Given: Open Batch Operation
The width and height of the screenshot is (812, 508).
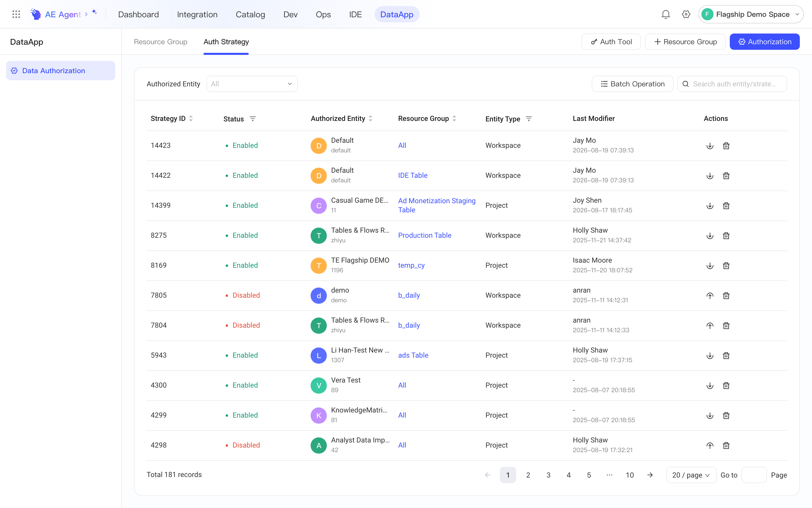Looking at the screenshot, I should [632, 84].
